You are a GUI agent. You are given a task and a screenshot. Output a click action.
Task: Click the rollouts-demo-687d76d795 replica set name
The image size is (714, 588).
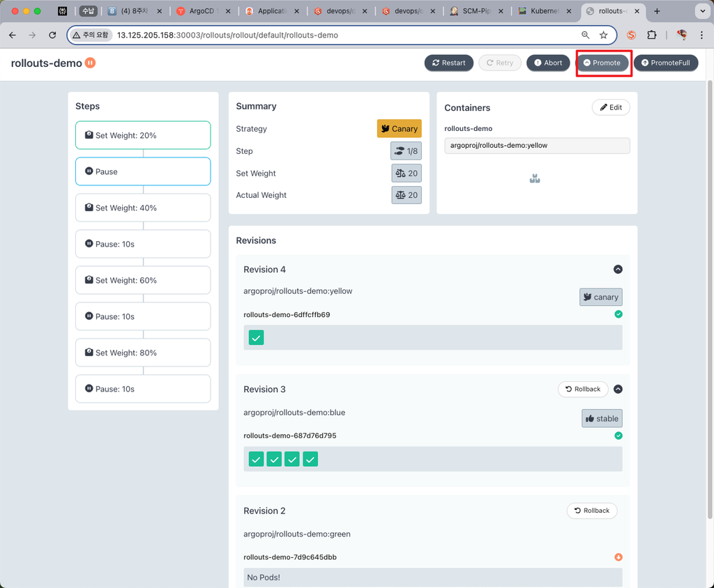(290, 435)
